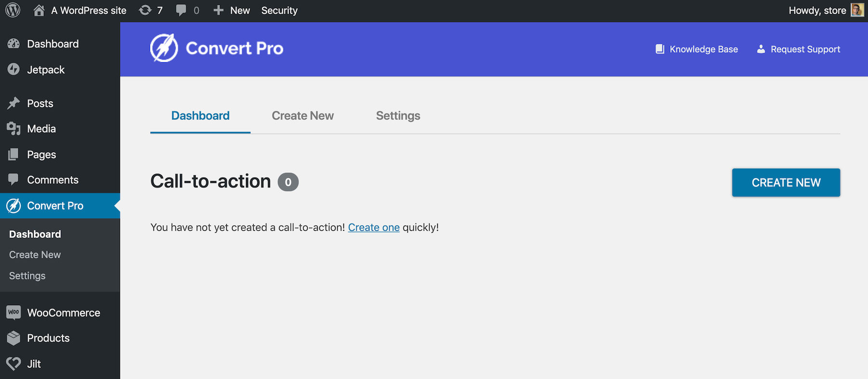Follow the Create one link
868x379 pixels.
click(374, 227)
